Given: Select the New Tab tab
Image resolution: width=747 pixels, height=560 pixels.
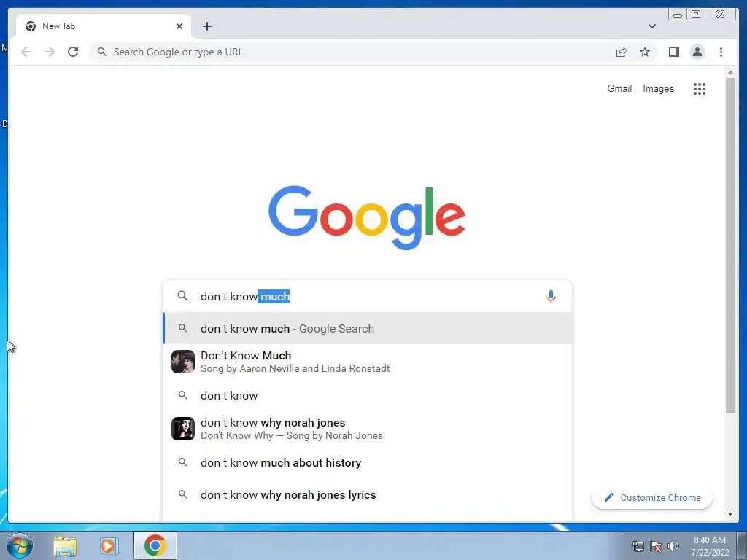Looking at the screenshot, I should (x=103, y=26).
